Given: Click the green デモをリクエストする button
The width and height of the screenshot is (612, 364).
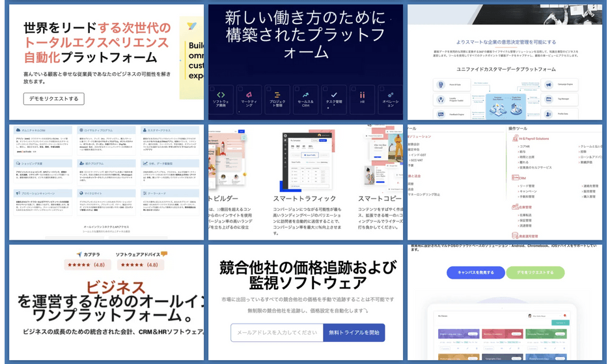Looking at the screenshot, I should coord(535,272).
